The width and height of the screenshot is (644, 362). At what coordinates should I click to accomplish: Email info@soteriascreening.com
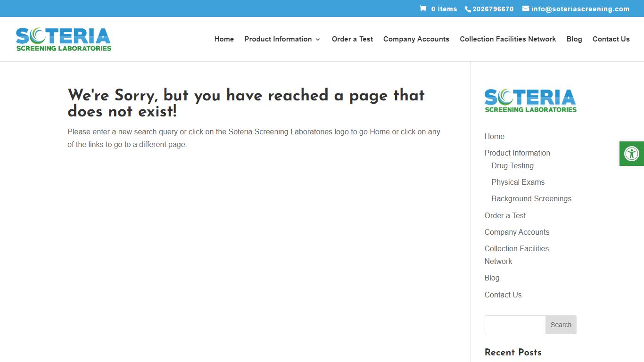(x=580, y=9)
